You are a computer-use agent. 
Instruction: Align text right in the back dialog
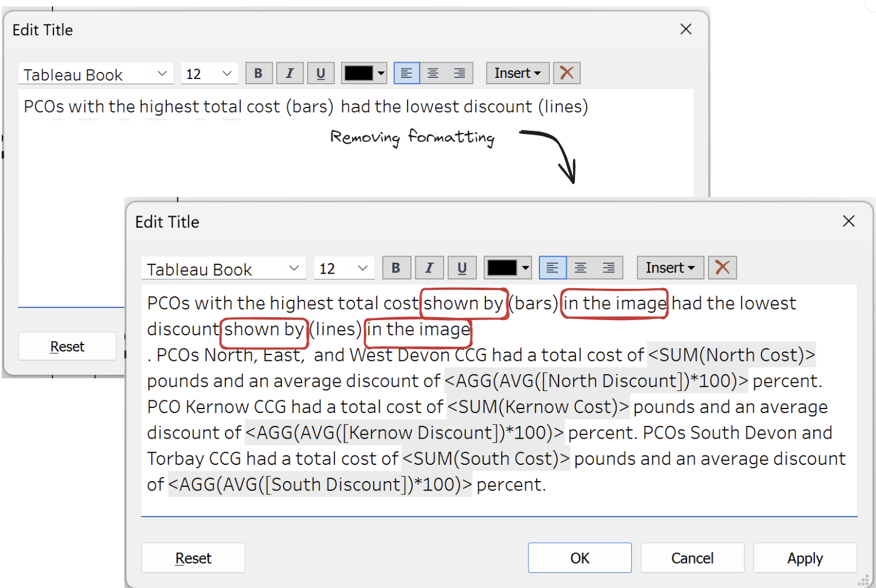coord(459,73)
